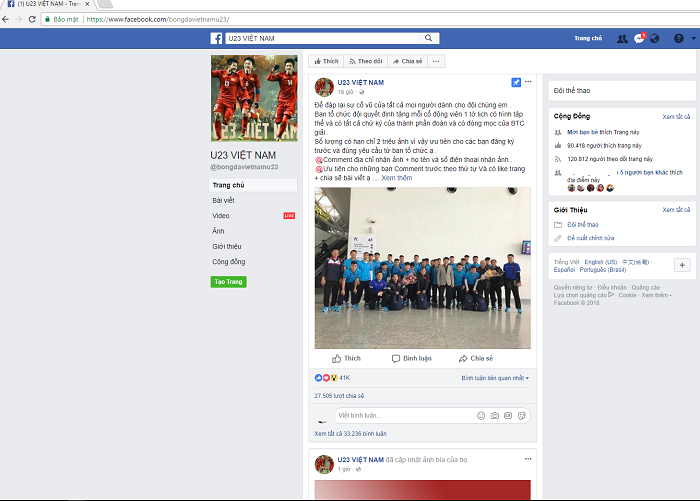
Task: Click the '16 giờ' post timestamp
Action: click(x=346, y=92)
